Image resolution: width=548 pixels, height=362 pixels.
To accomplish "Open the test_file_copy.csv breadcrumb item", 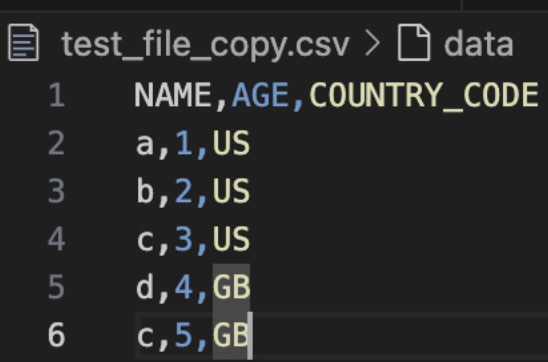I will point(205,45).
